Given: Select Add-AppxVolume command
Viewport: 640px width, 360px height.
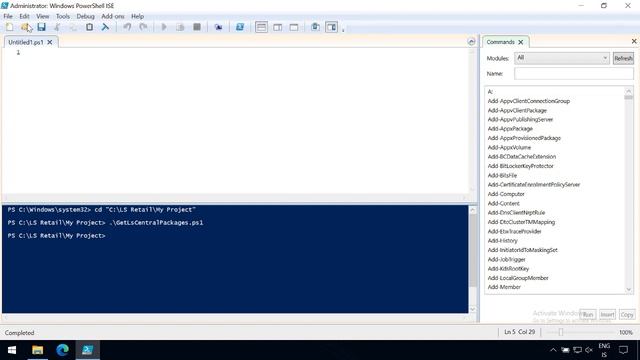Looking at the screenshot, I should [509, 147].
